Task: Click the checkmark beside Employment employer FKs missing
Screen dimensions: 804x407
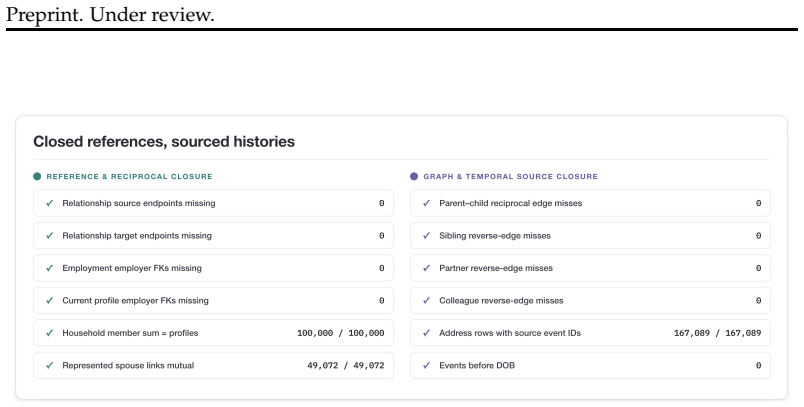Action: point(50,268)
